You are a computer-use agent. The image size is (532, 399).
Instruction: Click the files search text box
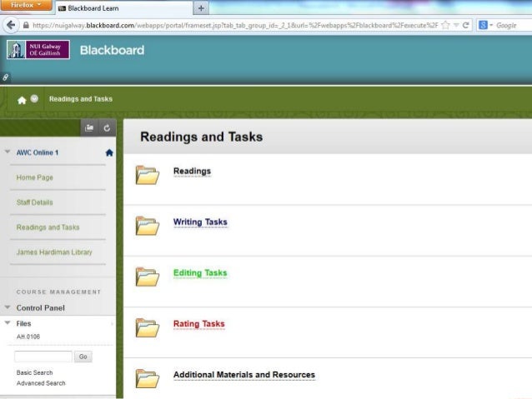(x=43, y=357)
